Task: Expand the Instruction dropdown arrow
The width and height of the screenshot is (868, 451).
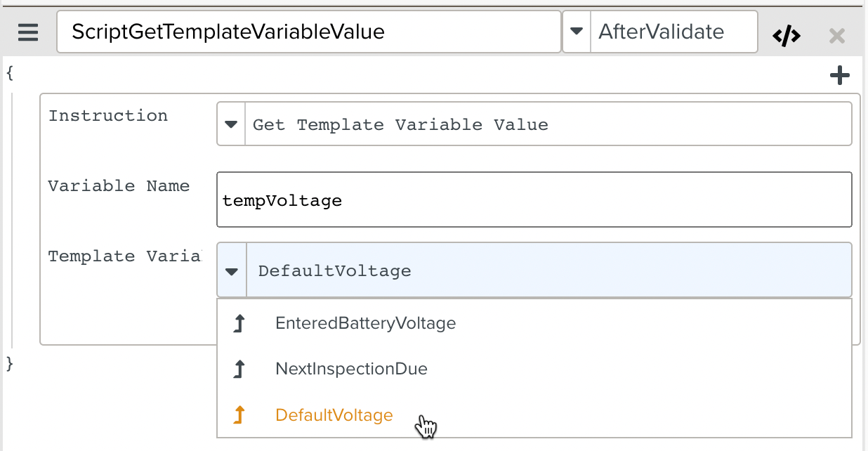Action: (231, 125)
